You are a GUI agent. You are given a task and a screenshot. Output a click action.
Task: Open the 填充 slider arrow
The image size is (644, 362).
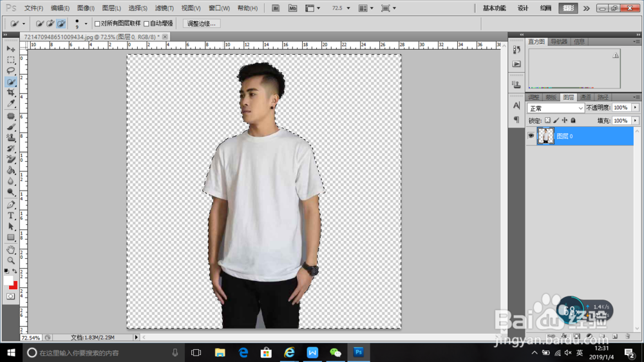pos(635,121)
